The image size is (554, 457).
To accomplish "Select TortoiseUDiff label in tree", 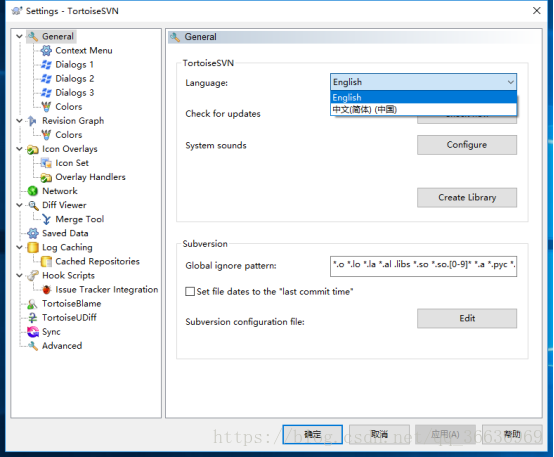I will (69, 318).
